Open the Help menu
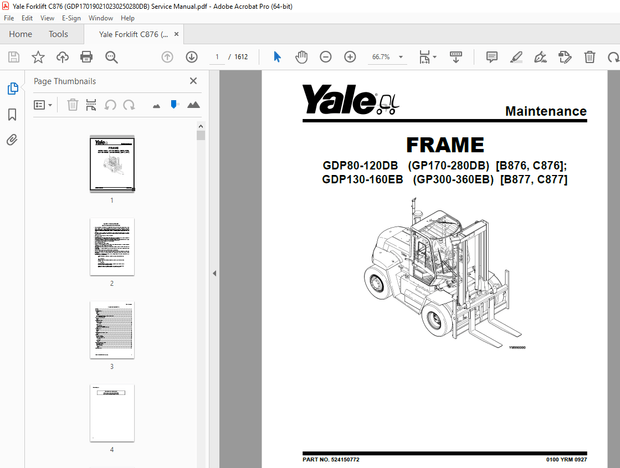Screen dimensions: 620x468 (127, 18)
